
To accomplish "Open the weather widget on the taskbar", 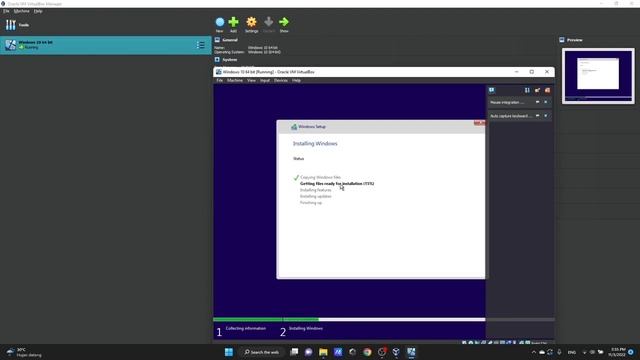I will pos(24,352).
